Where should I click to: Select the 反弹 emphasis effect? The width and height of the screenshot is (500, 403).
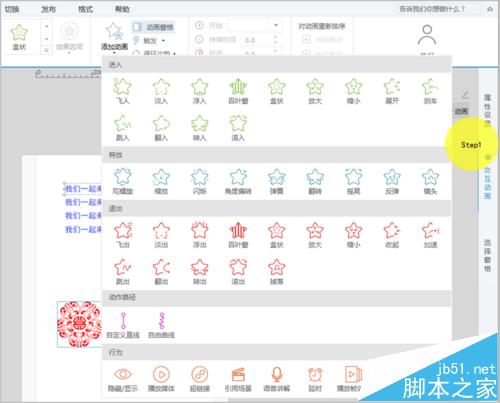click(x=392, y=181)
